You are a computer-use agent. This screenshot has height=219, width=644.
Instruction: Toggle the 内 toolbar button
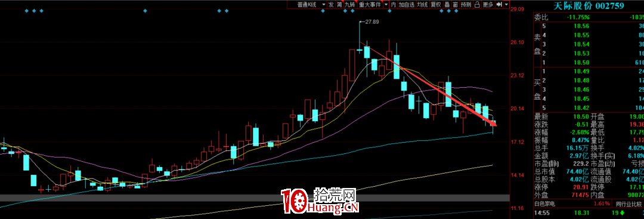pos(394,5)
